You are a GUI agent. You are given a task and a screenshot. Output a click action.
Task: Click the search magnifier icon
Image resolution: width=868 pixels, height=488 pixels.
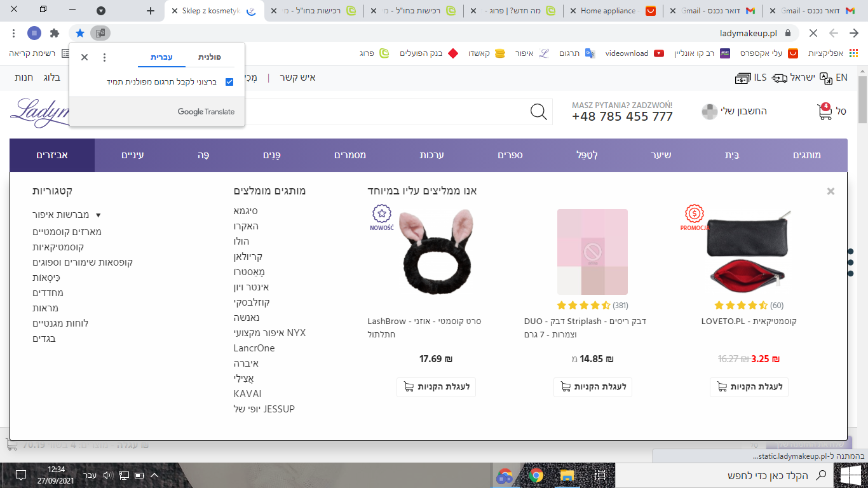coord(538,112)
